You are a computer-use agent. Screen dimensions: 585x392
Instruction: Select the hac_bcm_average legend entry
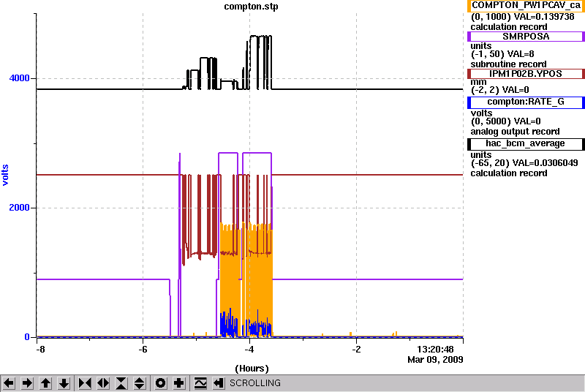[x=526, y=144]
